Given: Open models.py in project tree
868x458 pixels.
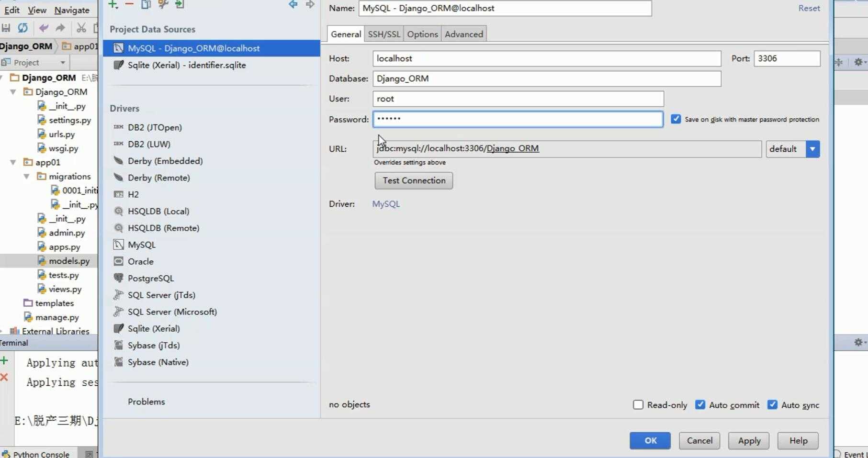Looking at the screenshot, I should (x=69, y=261).
